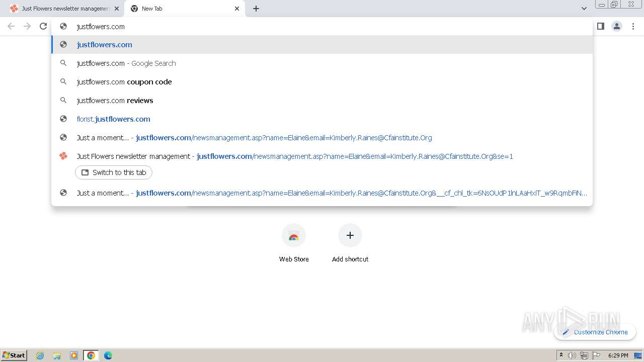
Task: Open the Web Store shortcut
Action: pos(294,244)
